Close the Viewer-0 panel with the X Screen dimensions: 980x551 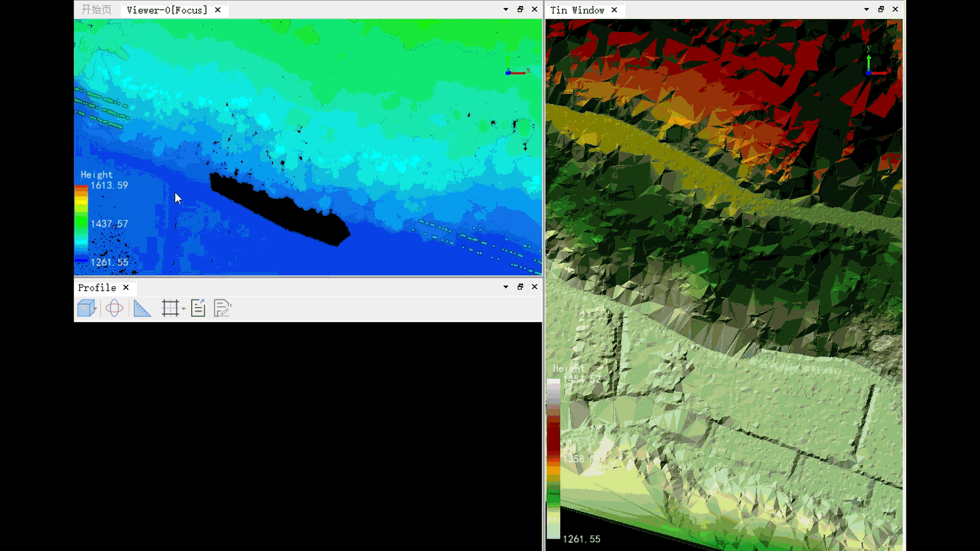[x=535, y=9]
